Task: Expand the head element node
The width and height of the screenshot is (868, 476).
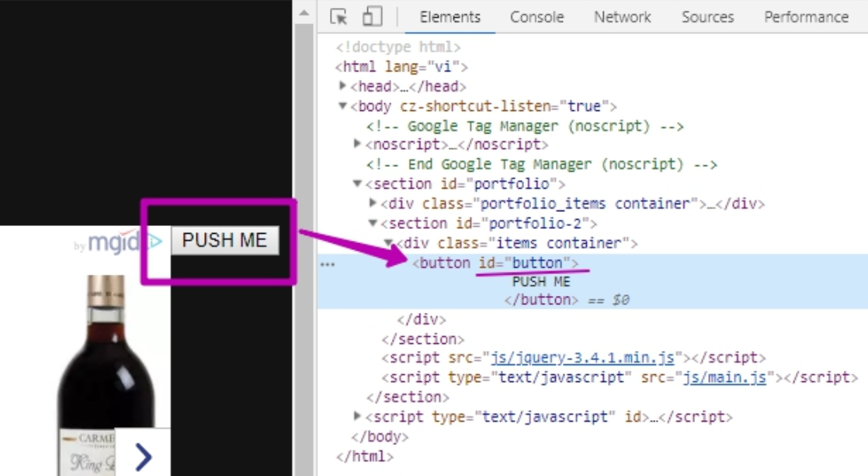Action: pyautogui.click(x=342, y=85)
